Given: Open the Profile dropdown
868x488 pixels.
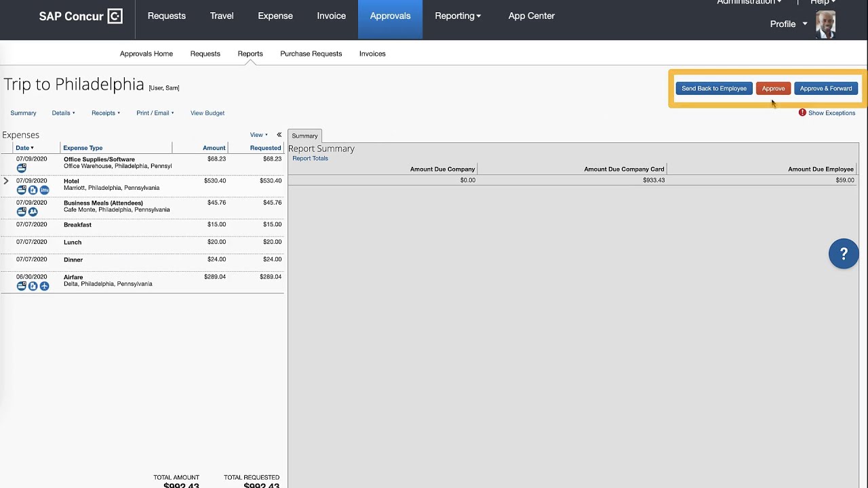Looking at the screenshot, I should coord(789,24).
